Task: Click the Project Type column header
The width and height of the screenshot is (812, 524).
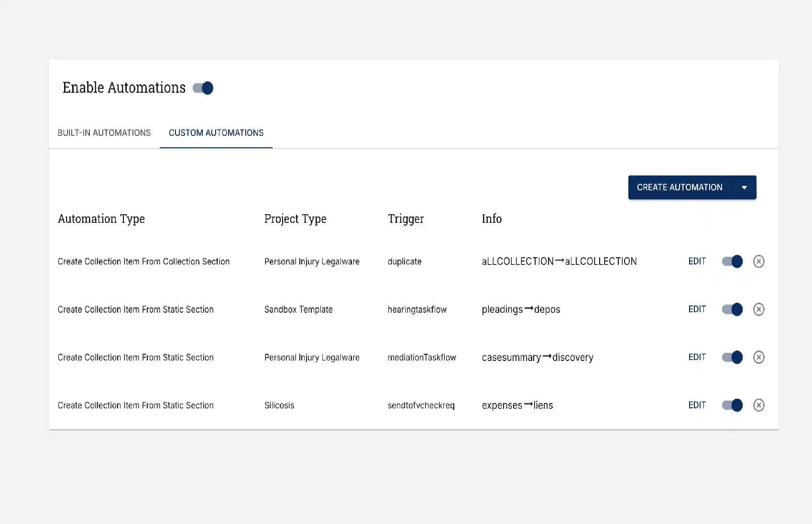Action: 295,219
